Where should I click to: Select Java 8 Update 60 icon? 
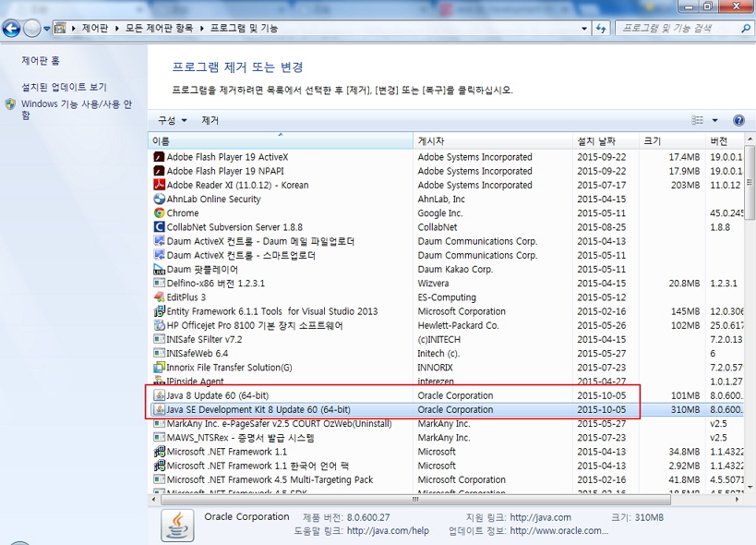click(x=159, y=395)
